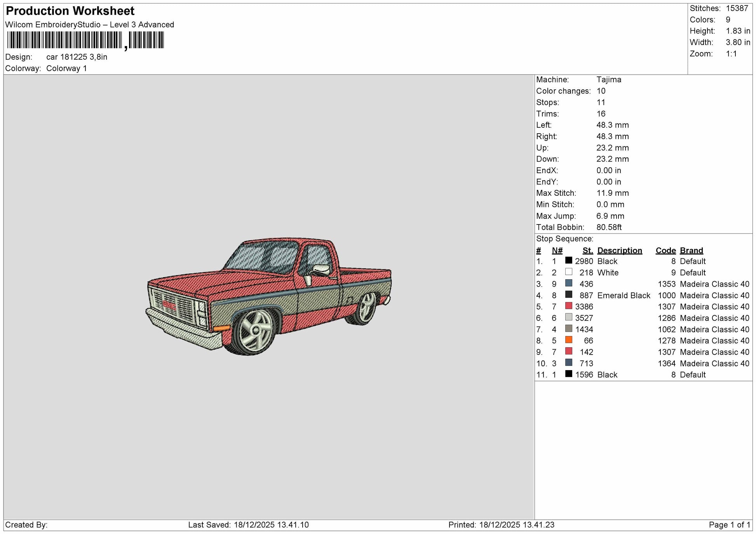The height and width of the screenshot is (534, 756).
Task: Select the dark blue swatch code 1364
Action: tap(568, 363)
